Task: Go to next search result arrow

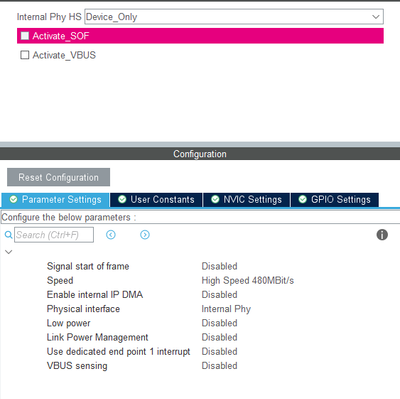Action: pyautogui.click(x=145, y=235)
